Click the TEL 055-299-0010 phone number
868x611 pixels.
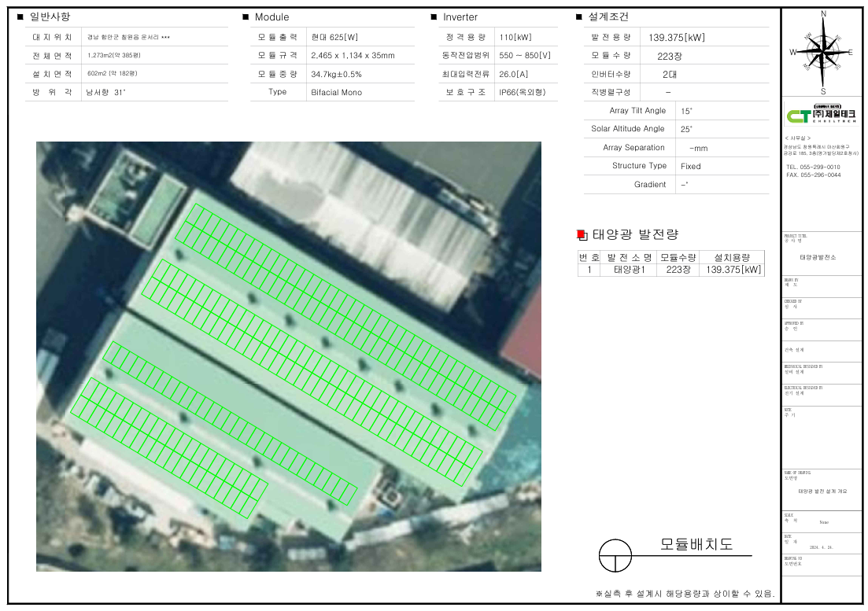813,167
